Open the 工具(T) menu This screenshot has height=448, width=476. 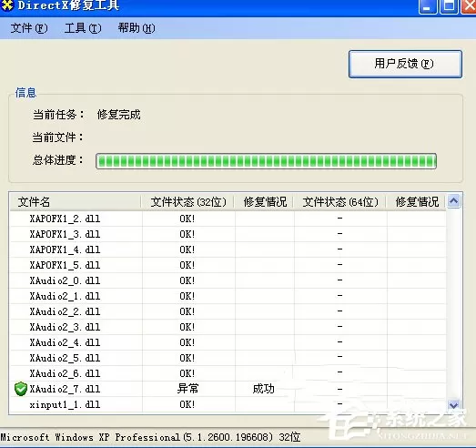pyautogui.click(x=83, y=28)
